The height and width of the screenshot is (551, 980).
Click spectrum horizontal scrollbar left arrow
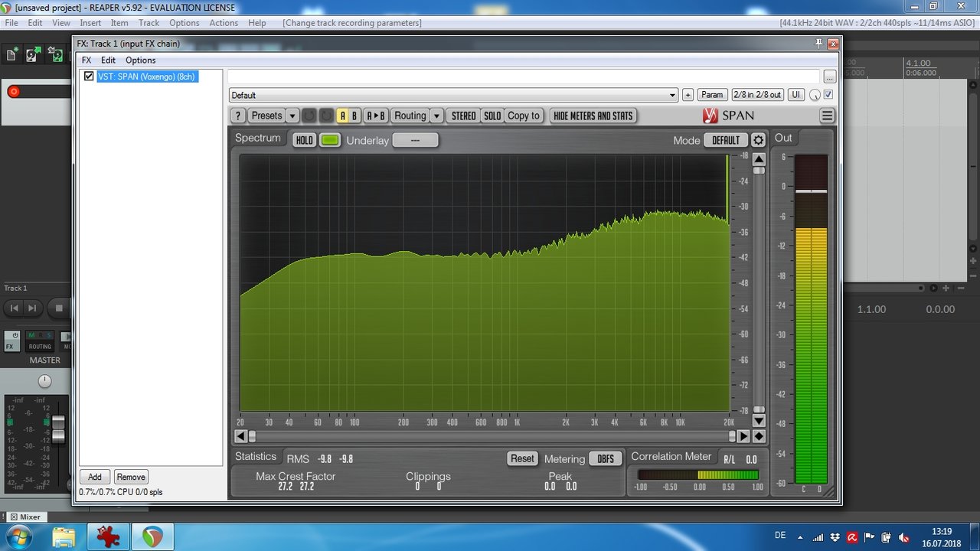click(x=240, y=436)
